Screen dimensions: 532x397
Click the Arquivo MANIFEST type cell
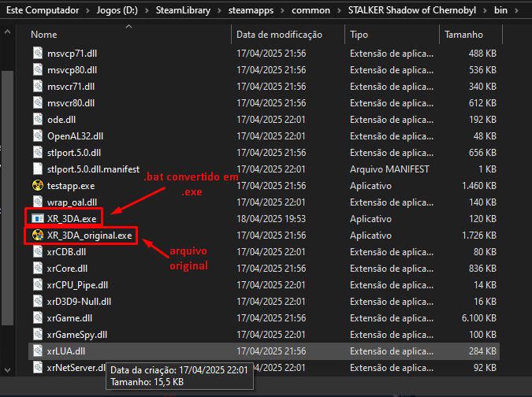pos(389,169)
